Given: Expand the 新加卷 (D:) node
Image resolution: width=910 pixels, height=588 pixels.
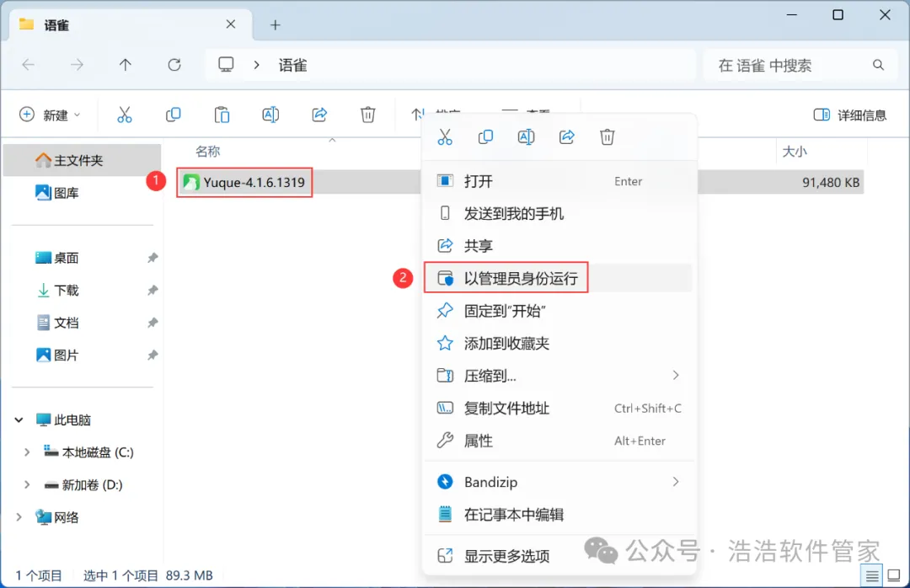Looking at the screenshot, I should [x=27, y=484].
